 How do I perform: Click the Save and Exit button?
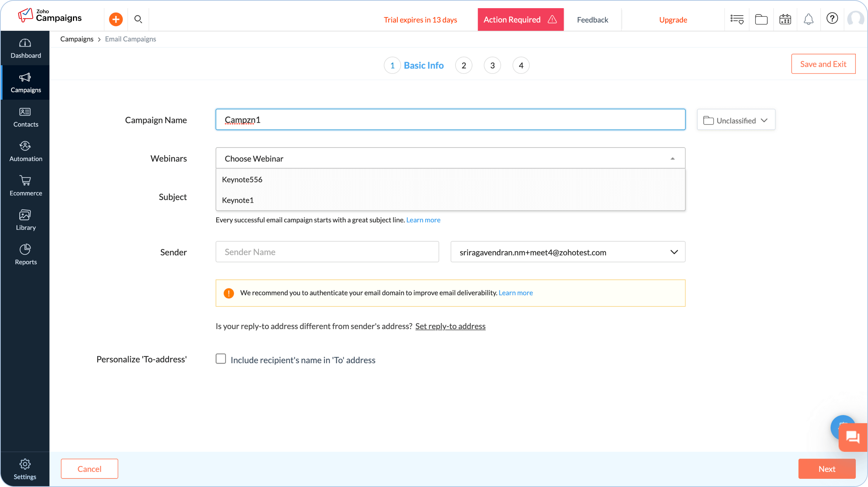click(x=823, y=64)
